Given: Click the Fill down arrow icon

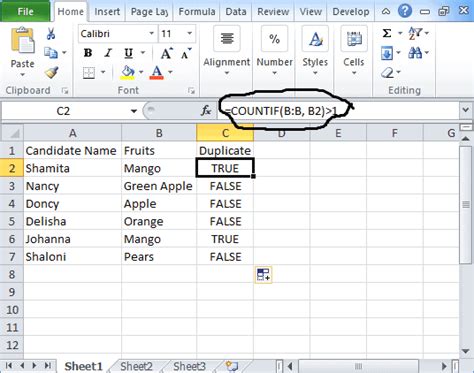Looking at the screenshot, I should tap(387, 53).
